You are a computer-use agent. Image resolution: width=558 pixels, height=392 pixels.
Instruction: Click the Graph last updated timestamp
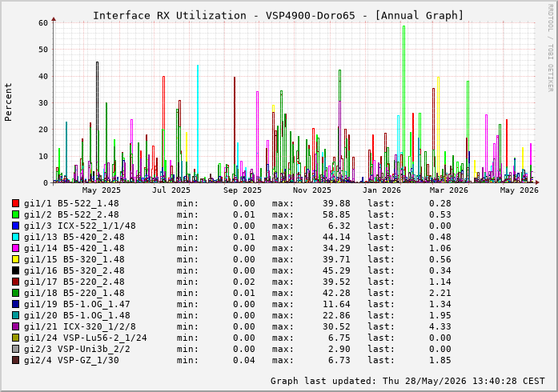(x=407, y=381)
